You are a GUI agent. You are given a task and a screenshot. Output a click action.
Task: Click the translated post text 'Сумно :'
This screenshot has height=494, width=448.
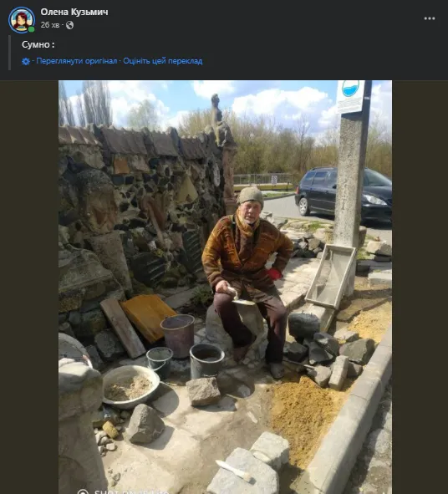pos(38,45)
